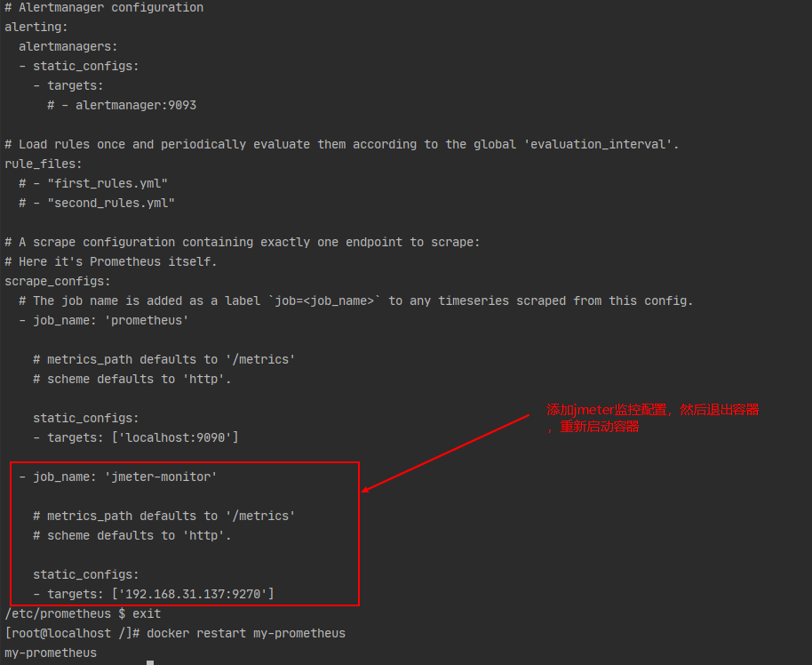
Task: Click the '# Here it's Prometheus itself.' comment
Action: pos(111,261)
